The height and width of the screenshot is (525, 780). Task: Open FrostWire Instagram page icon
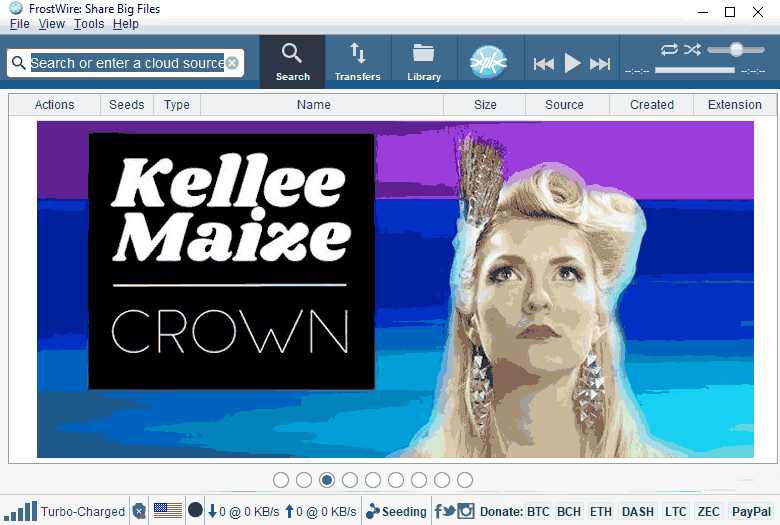[x=466, y=511]
